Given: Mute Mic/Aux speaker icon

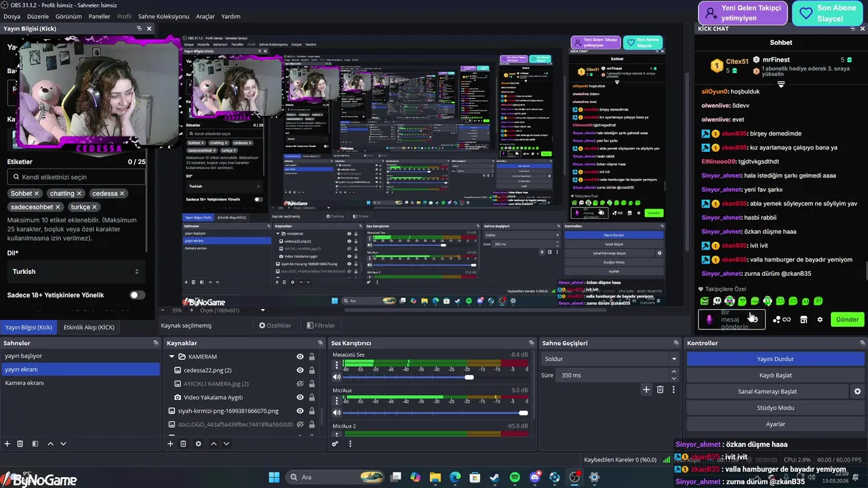Looking at the screenshot, I should [x=336, y=413].
